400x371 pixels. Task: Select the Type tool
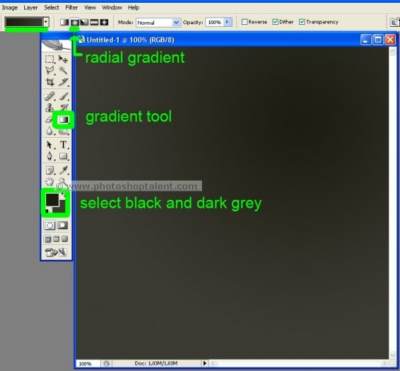point(63,145)
